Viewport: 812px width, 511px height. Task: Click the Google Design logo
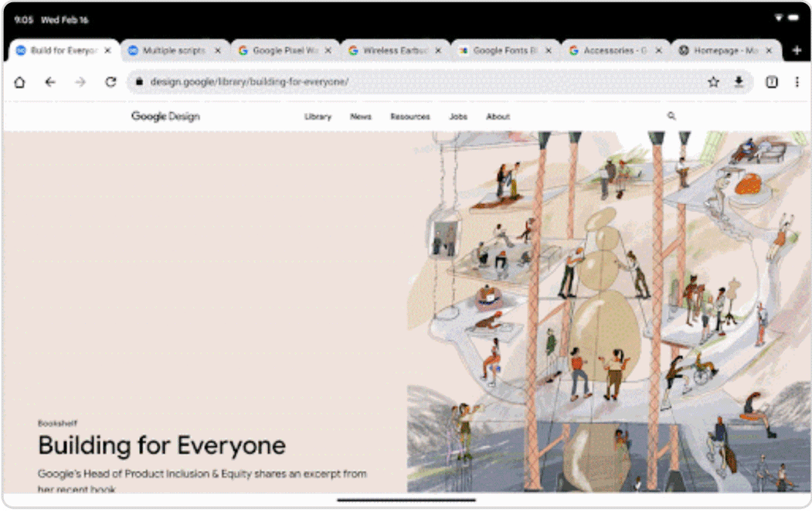tap(165, 116)
